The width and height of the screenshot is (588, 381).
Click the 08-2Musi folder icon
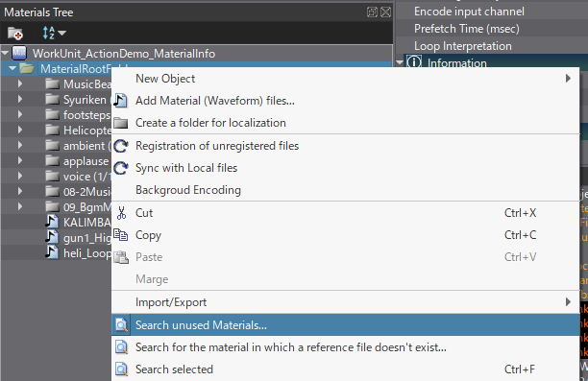pyautogui.click(x=52, y=191)
